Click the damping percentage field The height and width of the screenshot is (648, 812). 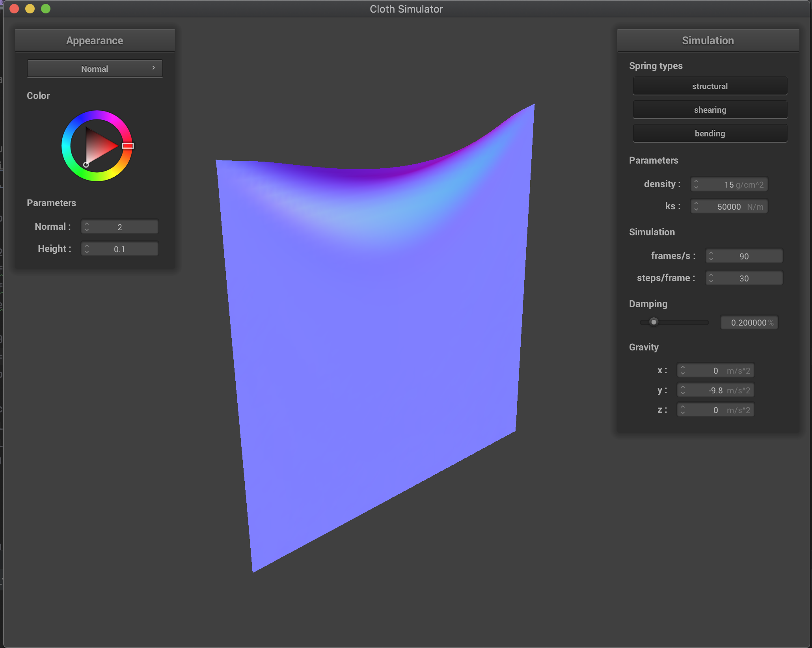click(x=749, y=322)
